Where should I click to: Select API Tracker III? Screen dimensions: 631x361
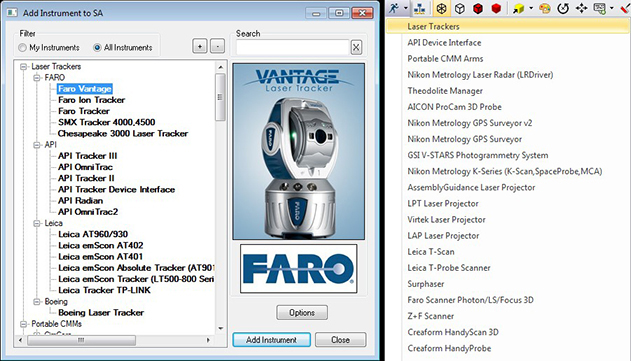87,156
